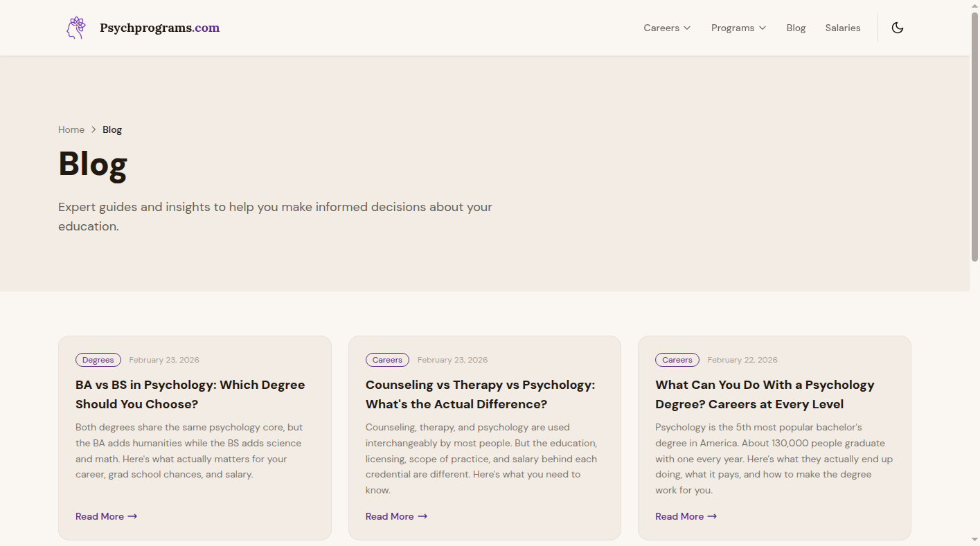Click the arrow icon after BA vs BS Read More

coord(134,516)
